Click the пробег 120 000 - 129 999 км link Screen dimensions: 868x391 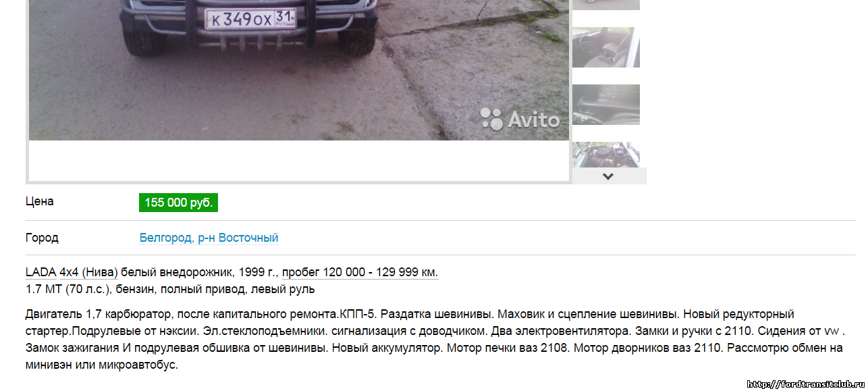(x=360, y=272)
